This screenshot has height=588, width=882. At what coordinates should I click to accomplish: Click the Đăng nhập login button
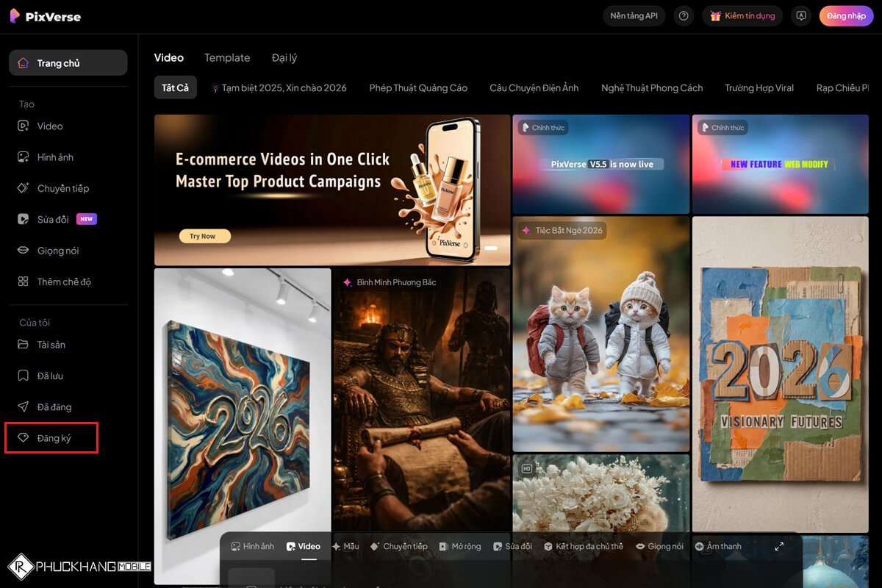pyautogui.click(x=846, y=15)
